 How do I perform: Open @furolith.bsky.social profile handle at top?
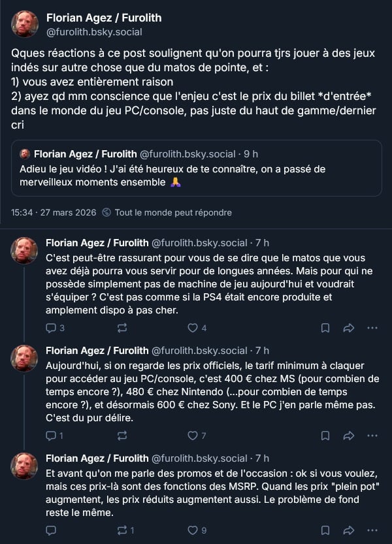[94, 31]
